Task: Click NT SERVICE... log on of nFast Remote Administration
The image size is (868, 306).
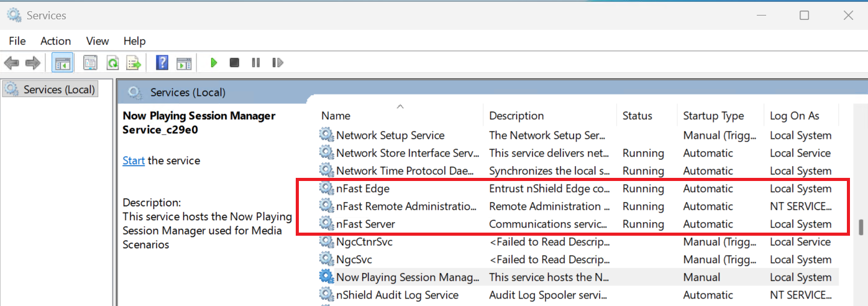Action: pyautogui.click(x=801, y=206)
